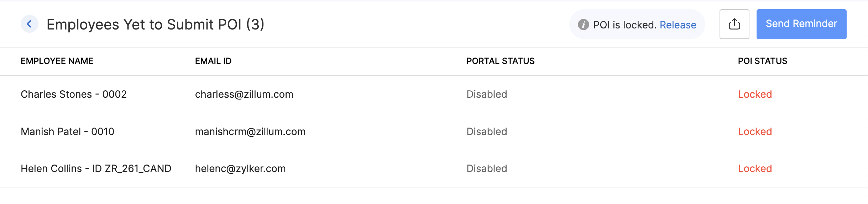The width and height of the screenshot is (868, 204).
Task: Click Locked status for Helen Collins
Action: point(755,168)
